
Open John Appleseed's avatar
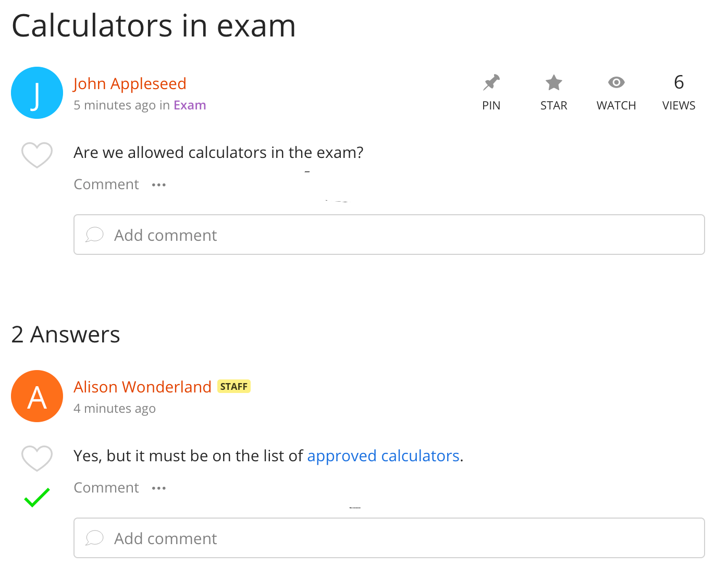(x=37, y=93)
